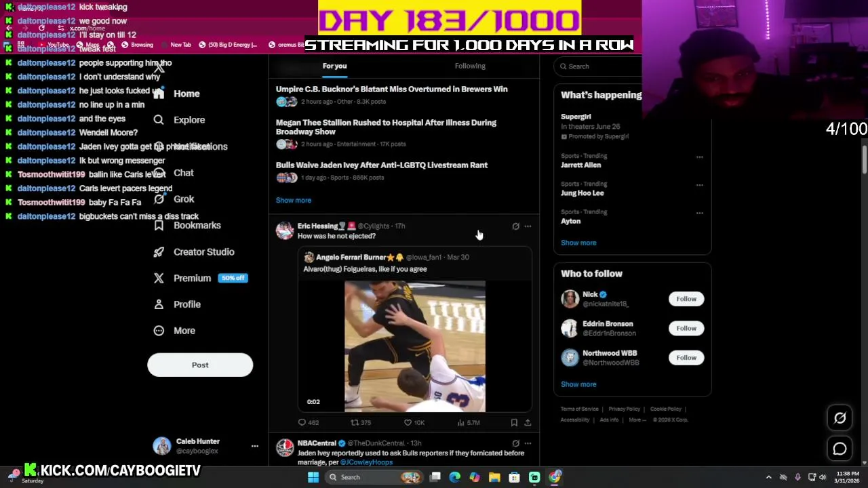Click the share icon on Eric Hessing's post
This screenshot has width=868, height=488.
528,422
